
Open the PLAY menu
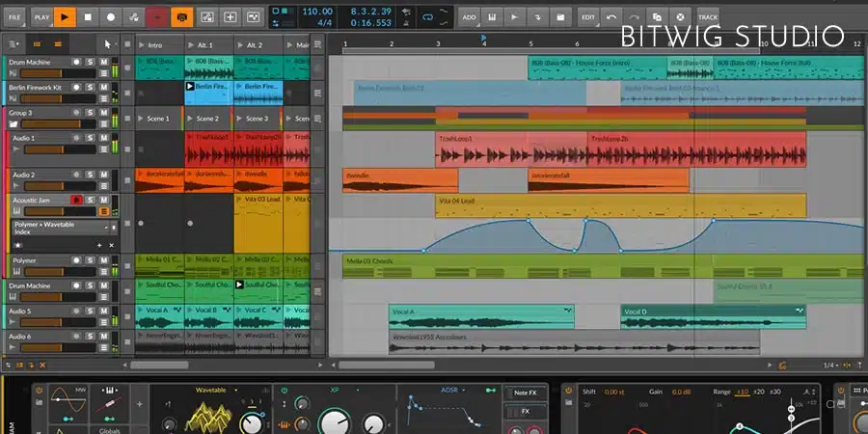42,17
